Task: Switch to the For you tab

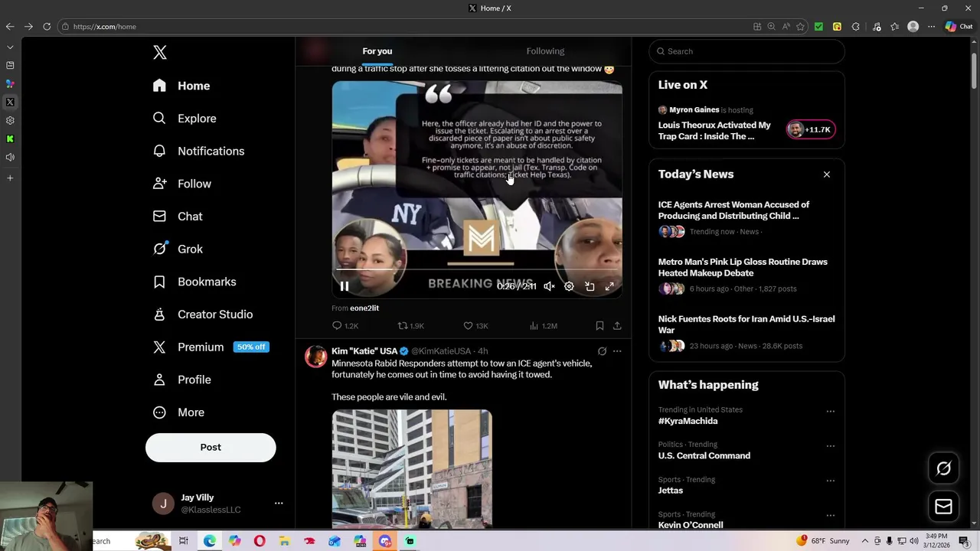Action: (x=377, y=51)
